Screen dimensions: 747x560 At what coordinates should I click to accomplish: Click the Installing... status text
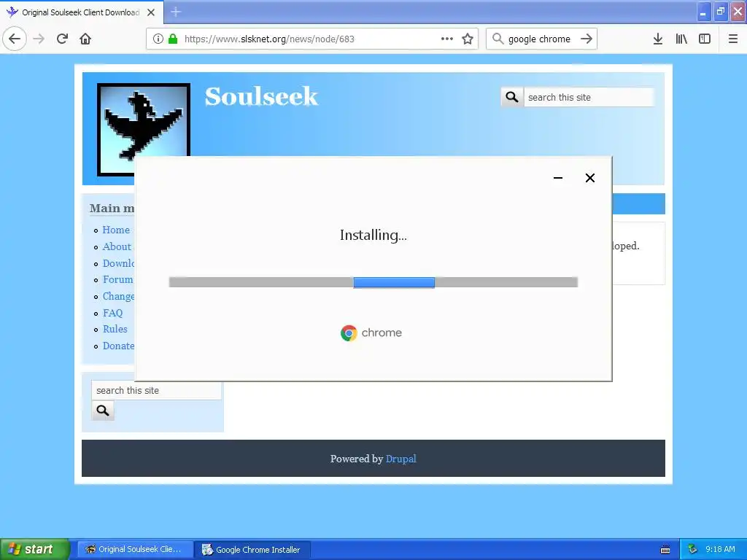coord(373,235)
